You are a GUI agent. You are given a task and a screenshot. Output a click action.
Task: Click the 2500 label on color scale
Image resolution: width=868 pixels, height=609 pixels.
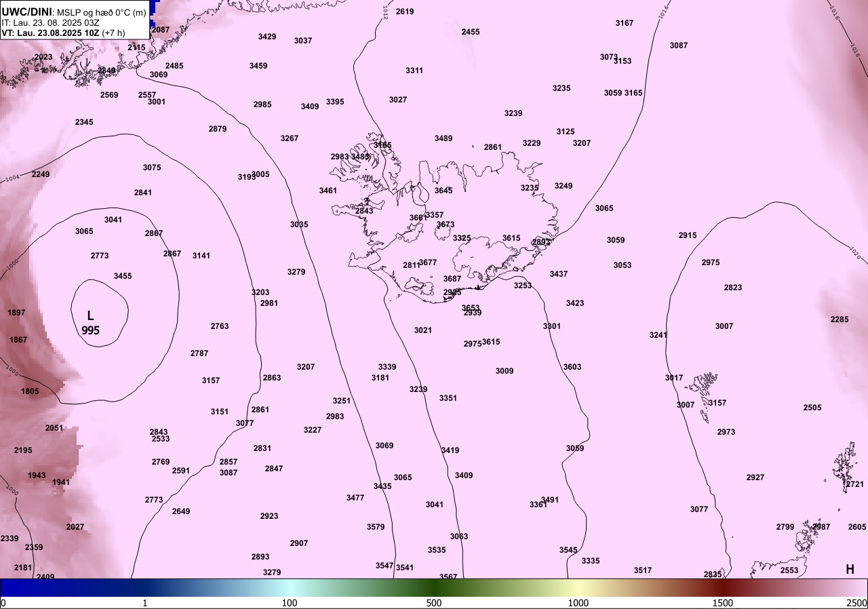(858, 603)
